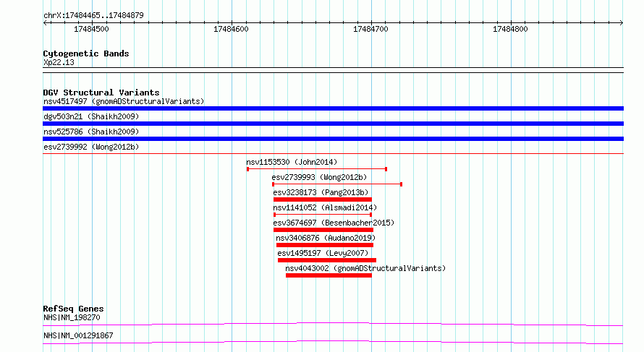644x352 pixels.
Task: Open the dgv503n21 (Shaikh2009) variant label
Action: pyautogui.click(x=91, y=116)
